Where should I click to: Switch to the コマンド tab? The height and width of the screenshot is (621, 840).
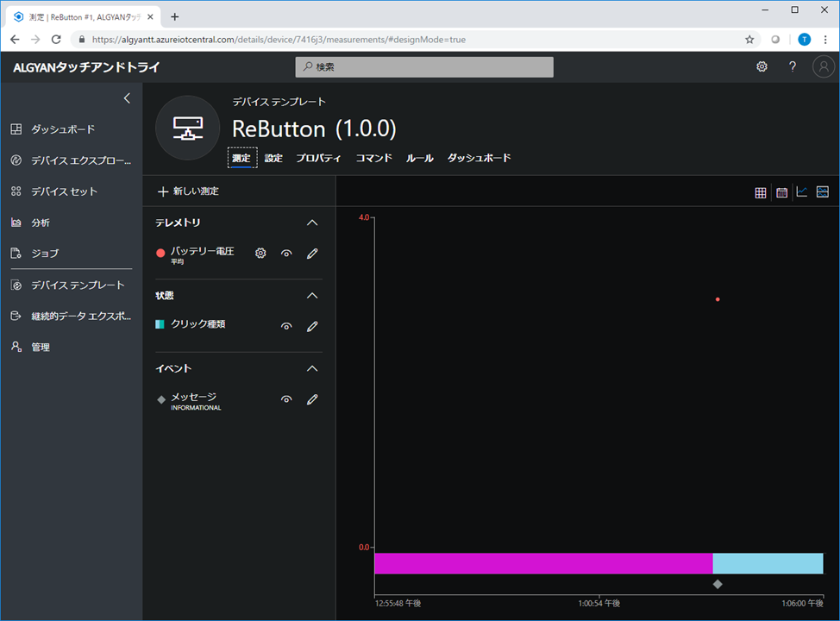coord(374,158)
